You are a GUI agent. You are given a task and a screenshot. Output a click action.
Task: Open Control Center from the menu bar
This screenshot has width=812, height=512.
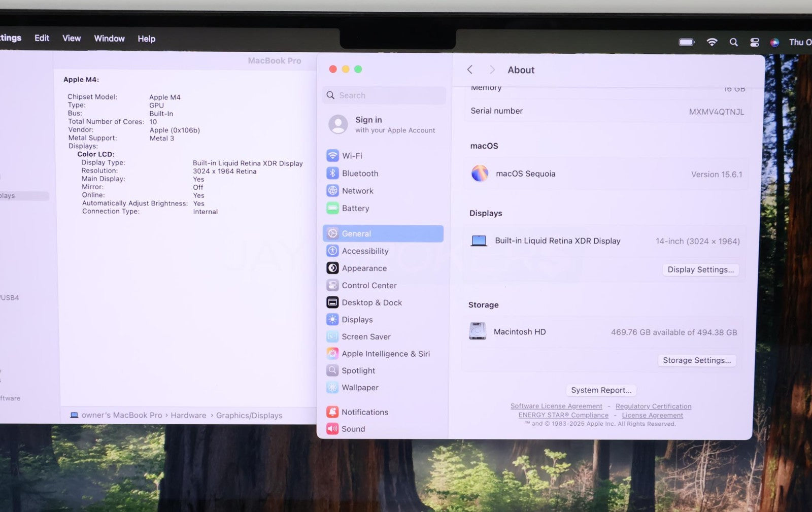click(755, 42)
